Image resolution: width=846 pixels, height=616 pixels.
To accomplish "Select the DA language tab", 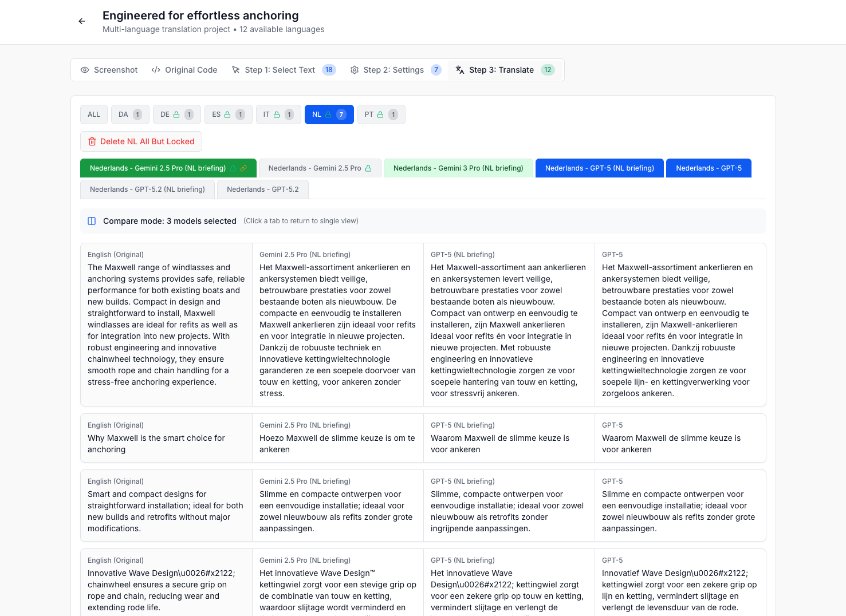I will (130, 114).
